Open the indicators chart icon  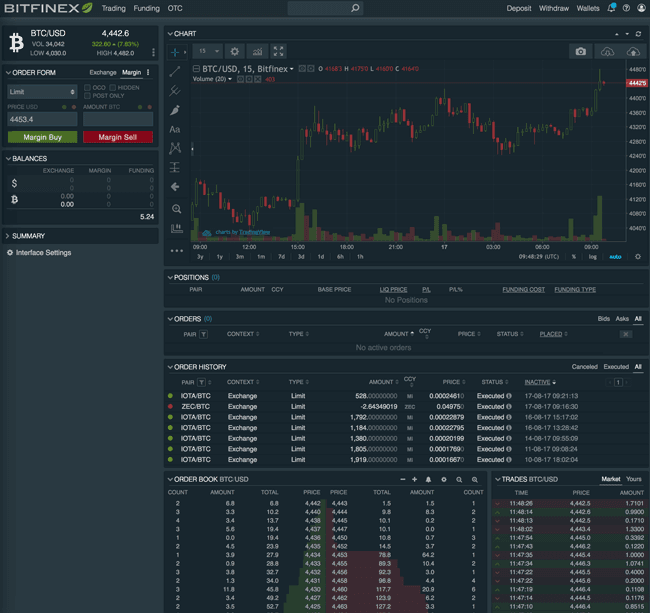257,51
